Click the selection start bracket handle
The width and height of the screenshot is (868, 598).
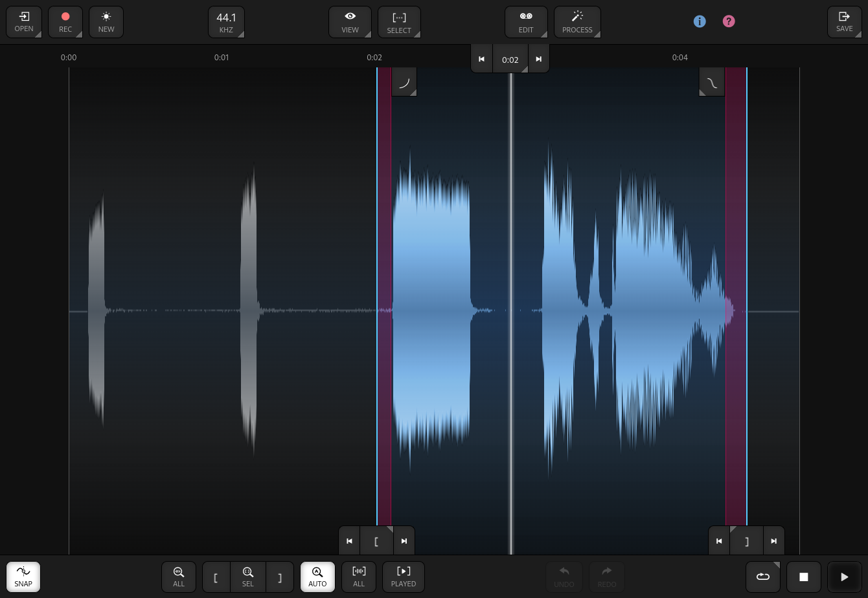376,541
